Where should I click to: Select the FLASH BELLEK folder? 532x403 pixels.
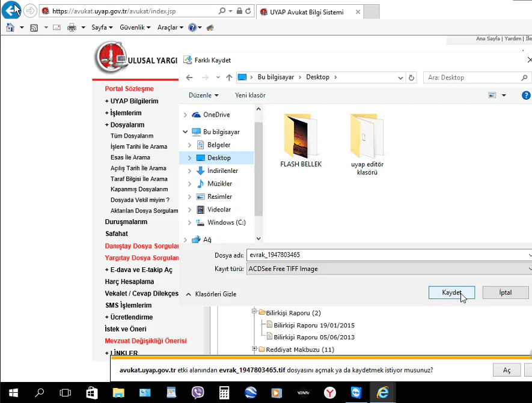click(x=301, y=141)
